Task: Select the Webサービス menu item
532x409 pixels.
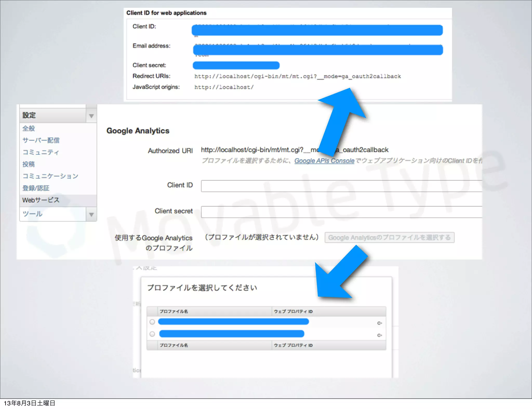Action: (41, 200)
